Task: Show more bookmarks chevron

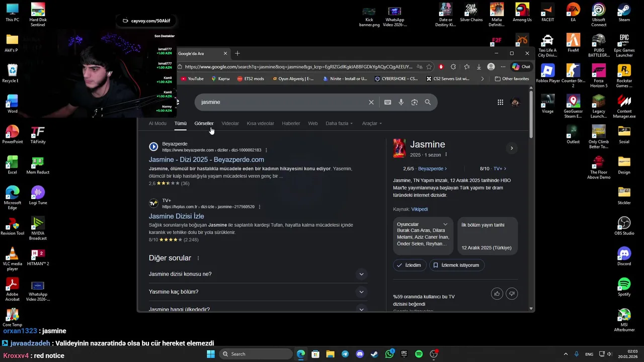Action: tap(482, 78)
